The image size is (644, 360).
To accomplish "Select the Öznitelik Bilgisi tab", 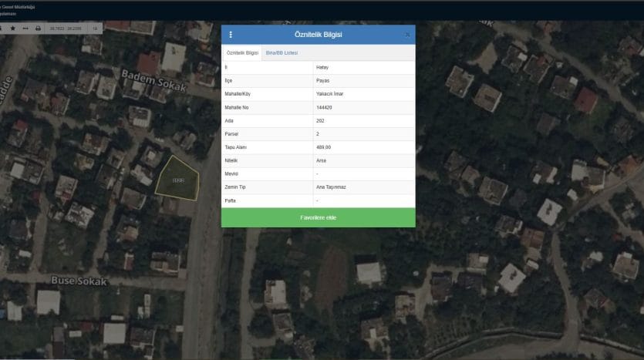I will [x=241, y=52].
